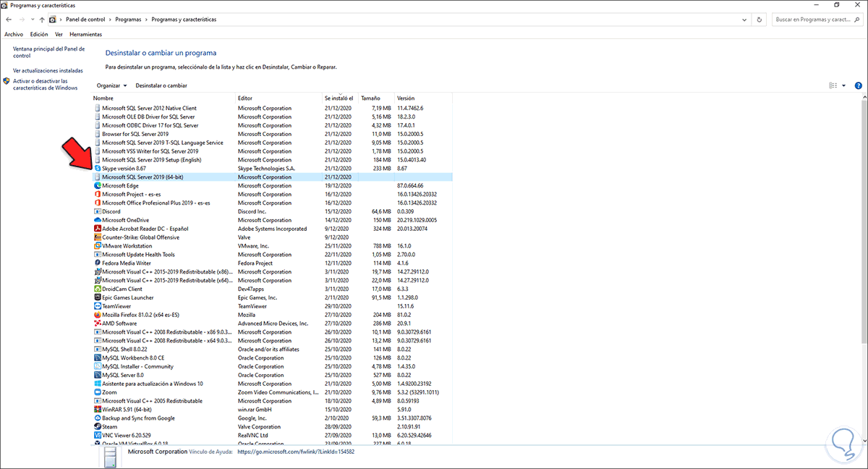The height and width of the screenshot is (469, 868).
Task: Click the DroidCam Client icon
Action: pyautogui.click(x=98, y=289)
